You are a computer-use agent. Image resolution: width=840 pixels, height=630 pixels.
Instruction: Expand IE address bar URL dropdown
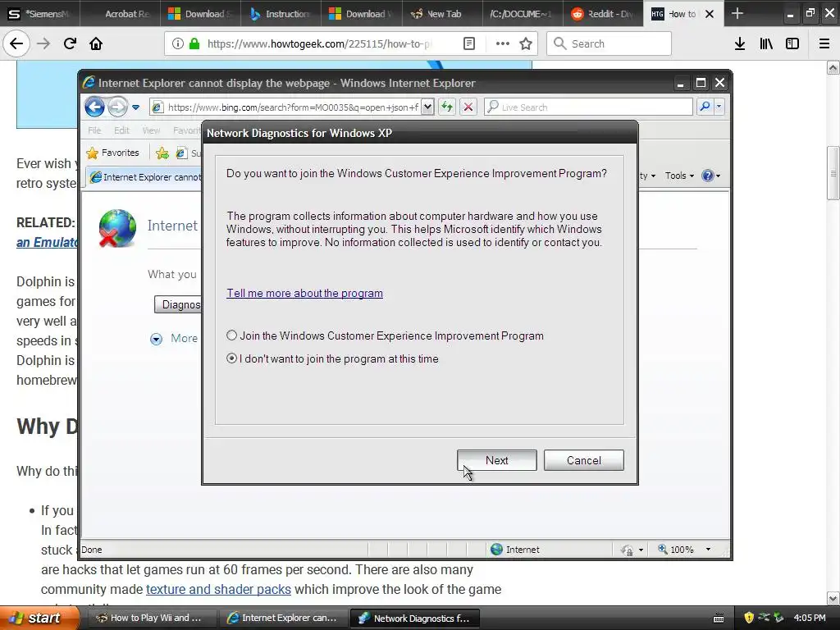pos(427,107)
